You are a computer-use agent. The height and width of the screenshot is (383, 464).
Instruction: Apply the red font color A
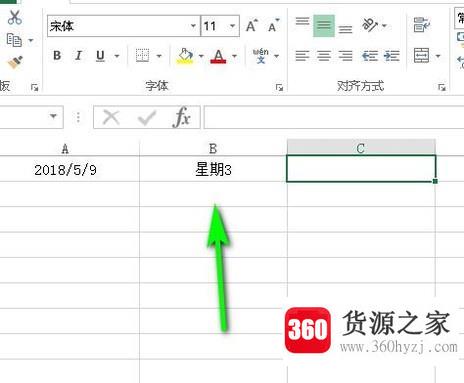(218, 56)
